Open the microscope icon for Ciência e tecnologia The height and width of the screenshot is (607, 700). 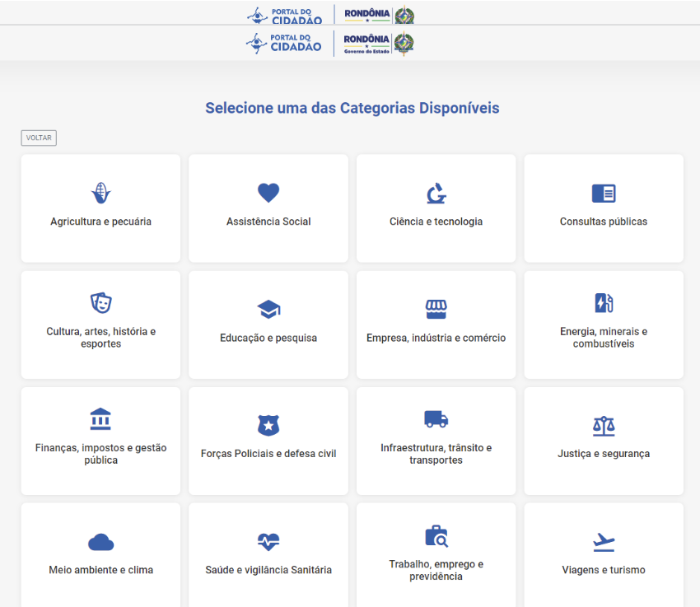[x=436, y=194]
